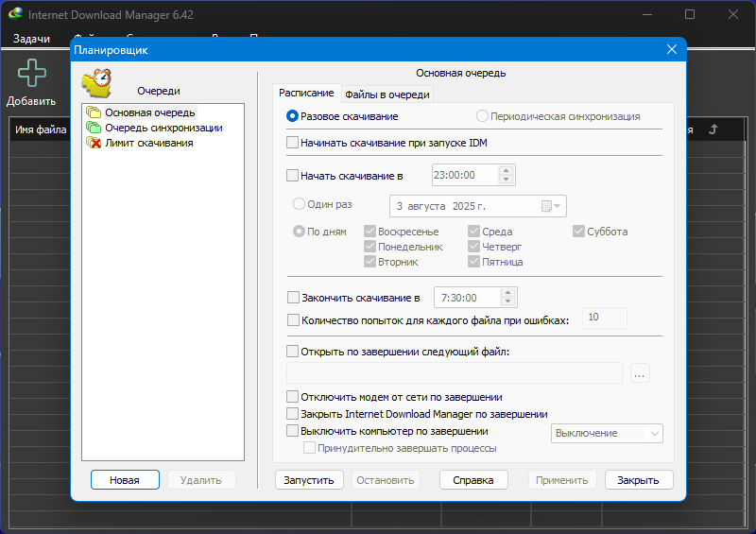Click the green plus Добавить icon

(x=32, y=73)
